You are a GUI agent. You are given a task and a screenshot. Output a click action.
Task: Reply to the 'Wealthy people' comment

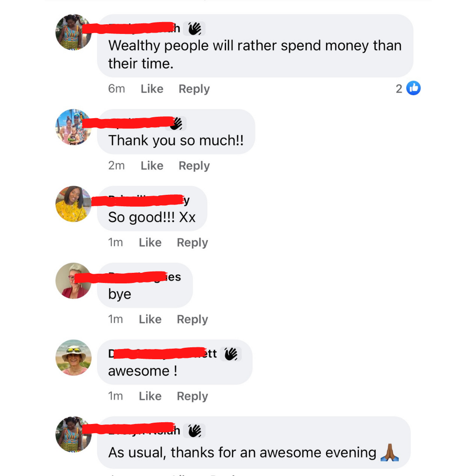[194, 89]
